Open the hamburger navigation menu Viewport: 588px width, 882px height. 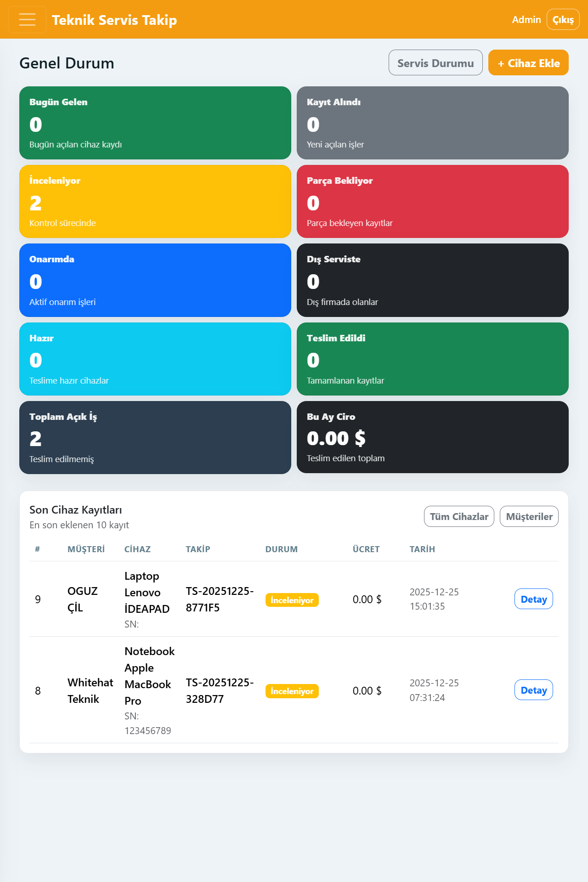[27, 19]
